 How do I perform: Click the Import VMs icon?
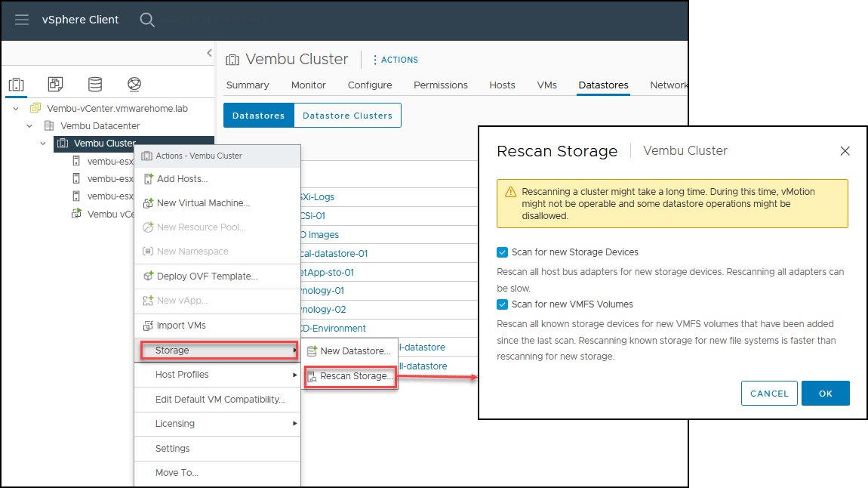point(148,325)
